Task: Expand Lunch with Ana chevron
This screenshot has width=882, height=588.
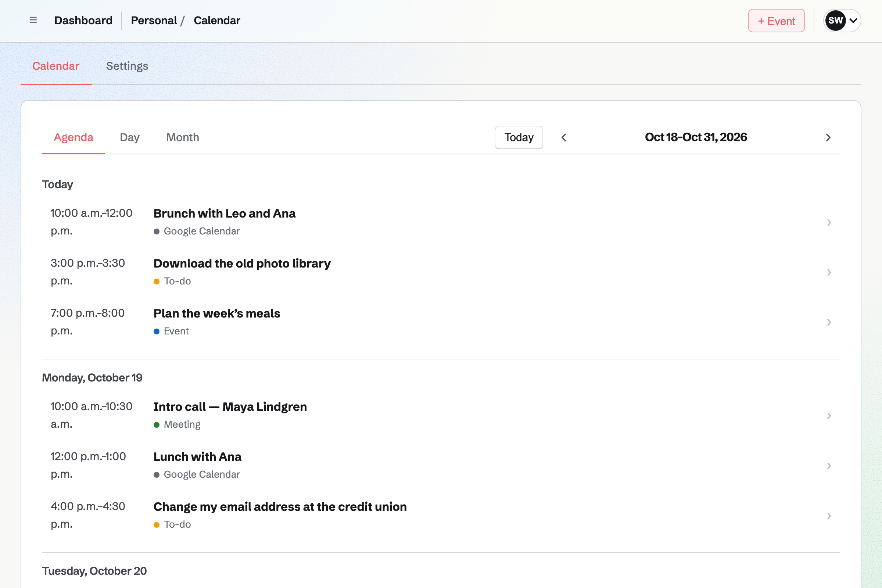Action: (x=829, y=466)
